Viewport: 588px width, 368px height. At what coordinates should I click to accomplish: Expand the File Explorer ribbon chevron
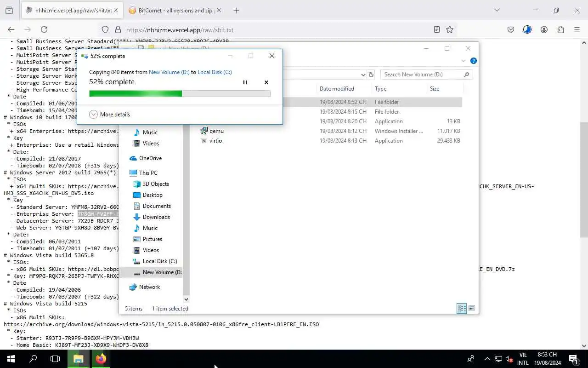(464, 61)
